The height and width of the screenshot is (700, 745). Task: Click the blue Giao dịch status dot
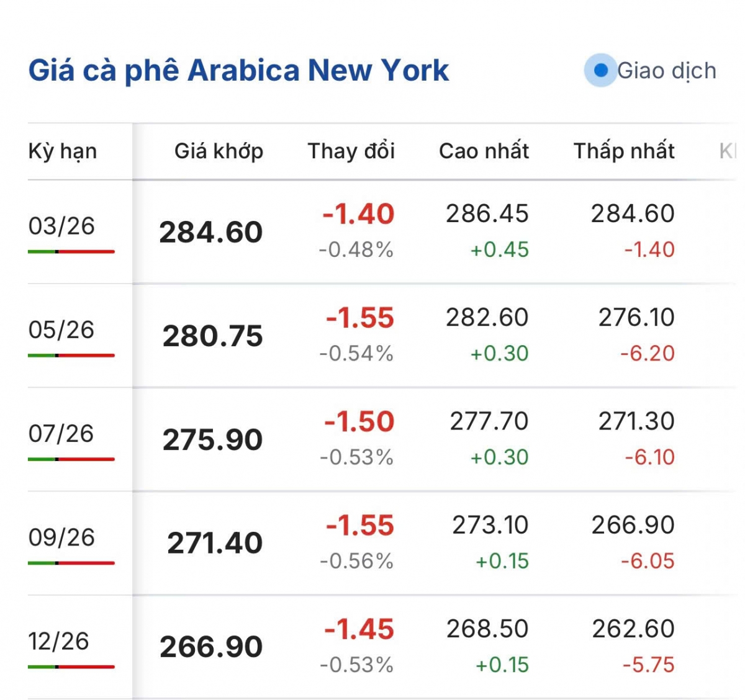[x=600, y=71]
